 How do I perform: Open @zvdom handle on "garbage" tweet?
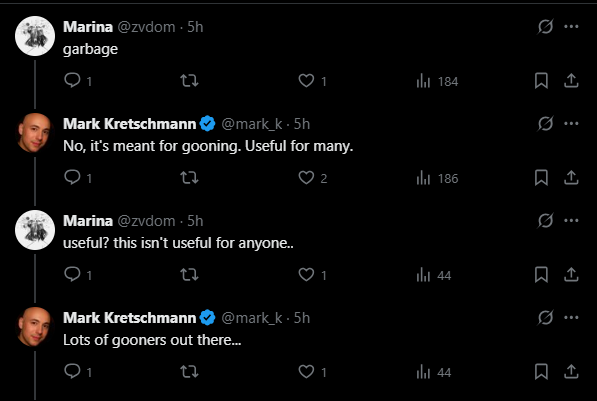tap(146, 27)
